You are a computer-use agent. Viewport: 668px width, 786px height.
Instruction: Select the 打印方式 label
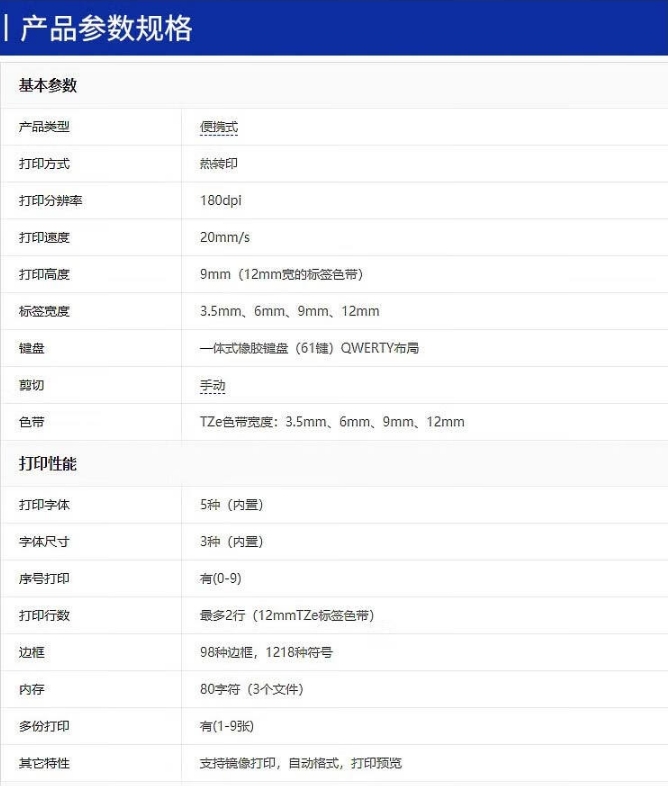tap(44, 164)
